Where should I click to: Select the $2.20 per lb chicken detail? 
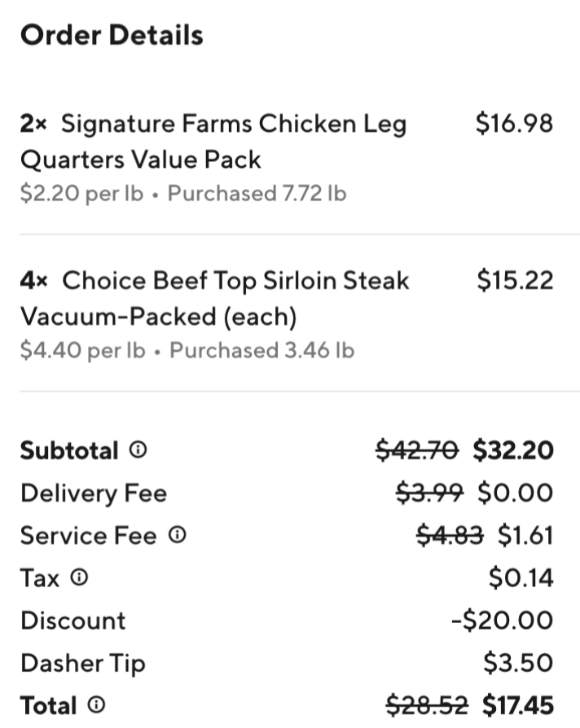81,193
